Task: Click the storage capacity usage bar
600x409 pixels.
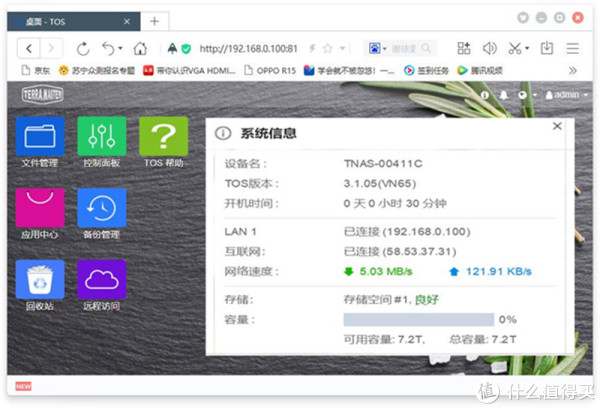Action: [418, 320]
